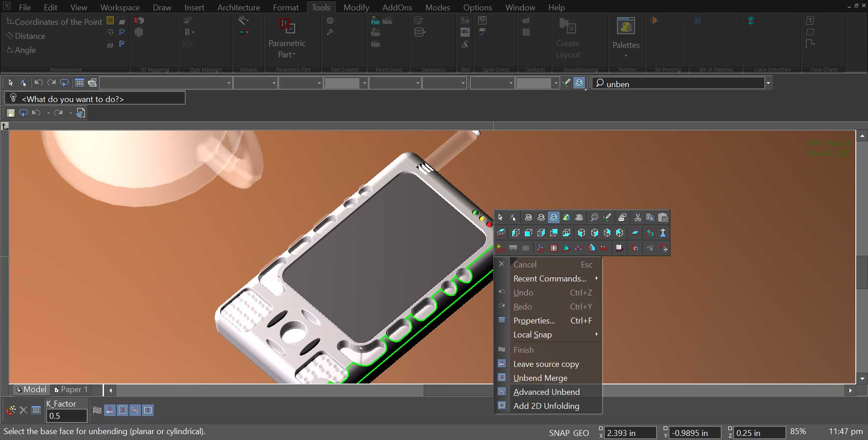Click the X coordinate field in status bar
Viewport: 868px width, 440px height.
[x=630, y=433]
